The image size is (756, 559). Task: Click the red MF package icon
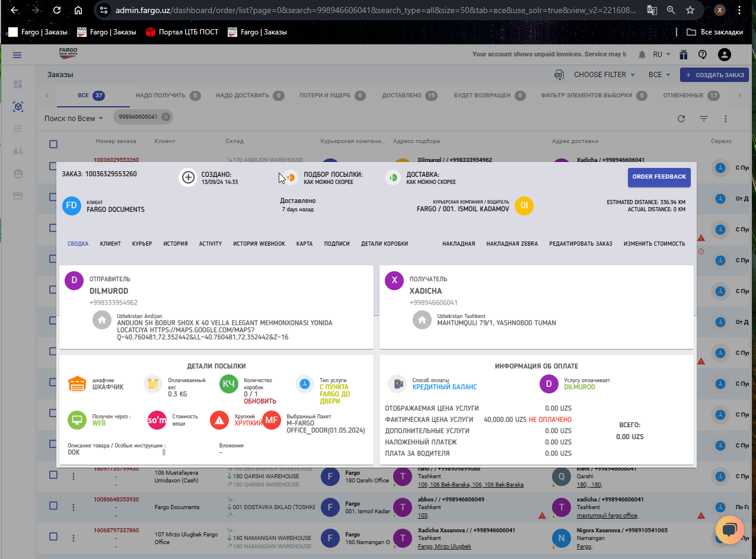(x=272, y=420)
